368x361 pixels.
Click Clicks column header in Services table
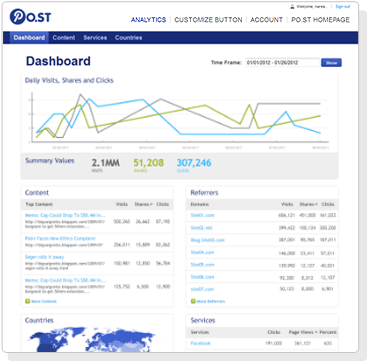click(274, 332)
